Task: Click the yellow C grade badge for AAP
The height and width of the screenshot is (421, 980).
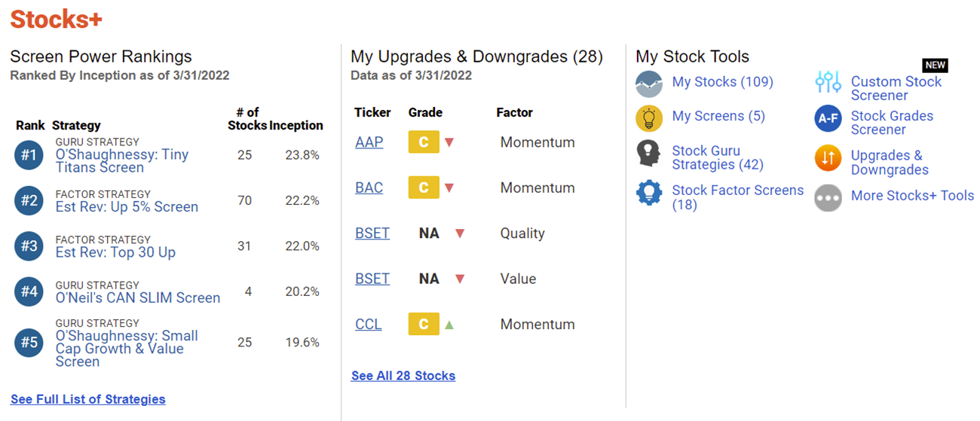Action: (424, 142)
